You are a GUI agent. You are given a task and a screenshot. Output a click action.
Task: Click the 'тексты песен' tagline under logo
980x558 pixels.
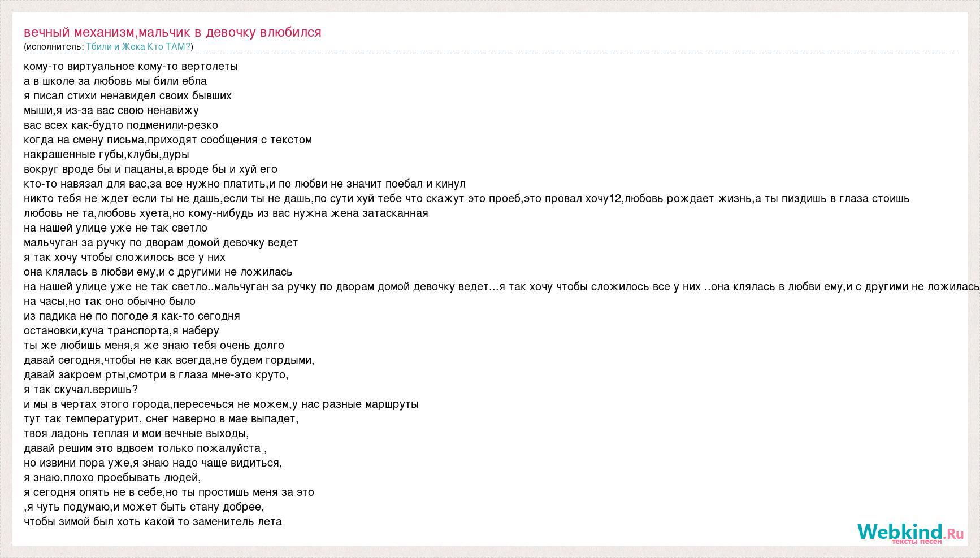click(917, 542)
